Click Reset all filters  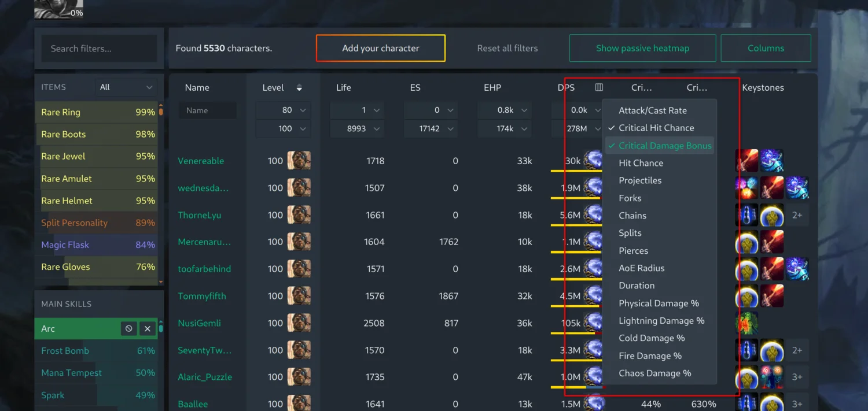click(507, 48)
